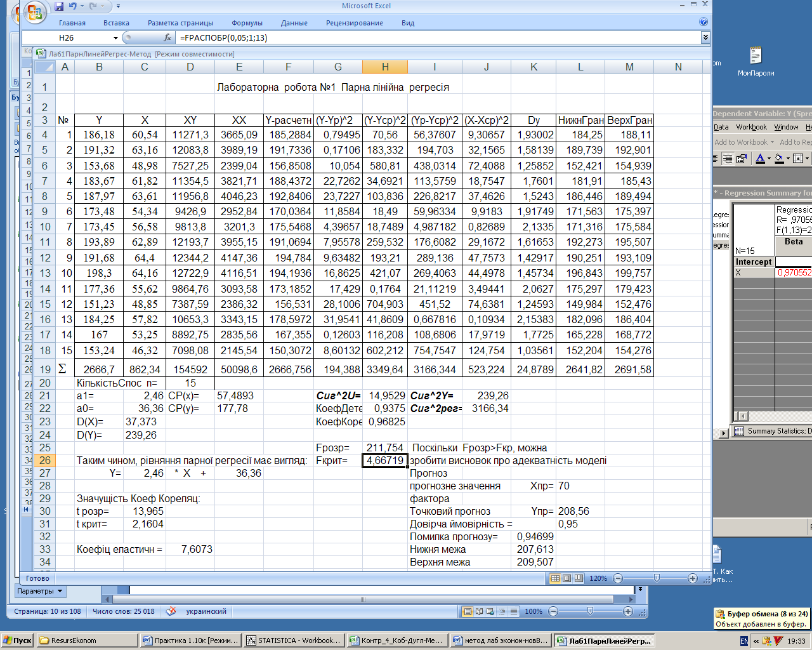Click the Name Box showing H26
This screenshot has height=650, width=812.
point(67,38)
